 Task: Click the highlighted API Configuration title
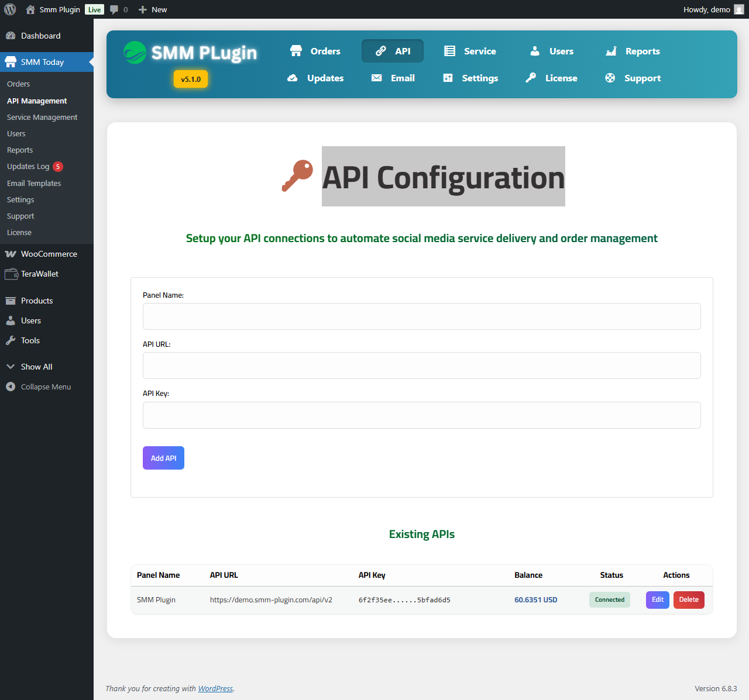(x=444, y=176)
